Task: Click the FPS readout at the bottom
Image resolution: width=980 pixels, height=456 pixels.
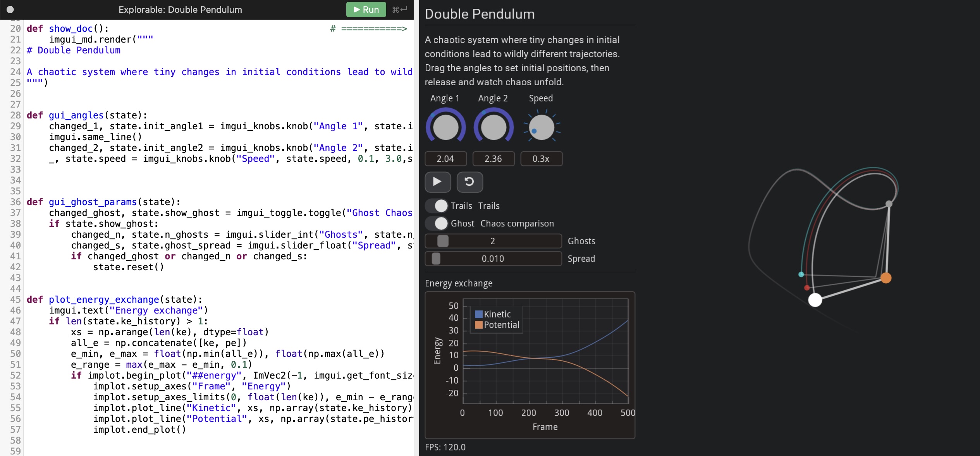Action: click(x=445, y=447)
